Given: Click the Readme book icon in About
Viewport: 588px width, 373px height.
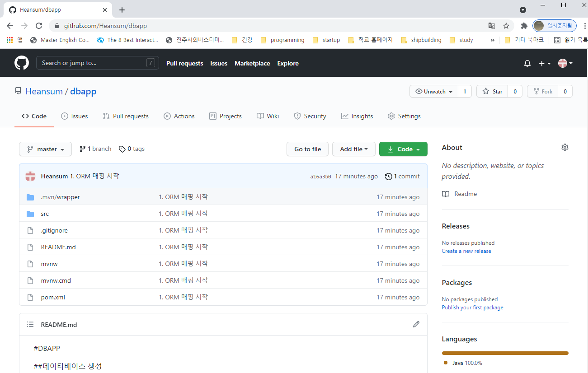Looking at the screenshot, I should 446,194.
